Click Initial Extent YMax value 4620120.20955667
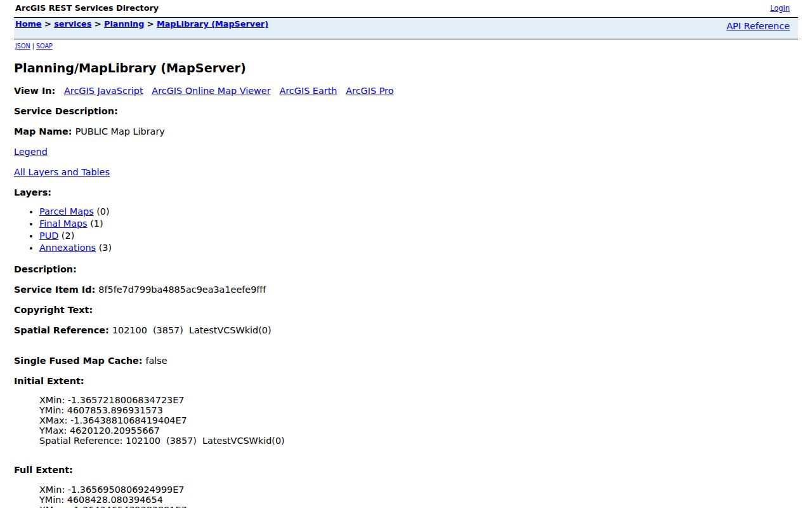Viewport: 812px width, 508px height. tap(115, 431)
